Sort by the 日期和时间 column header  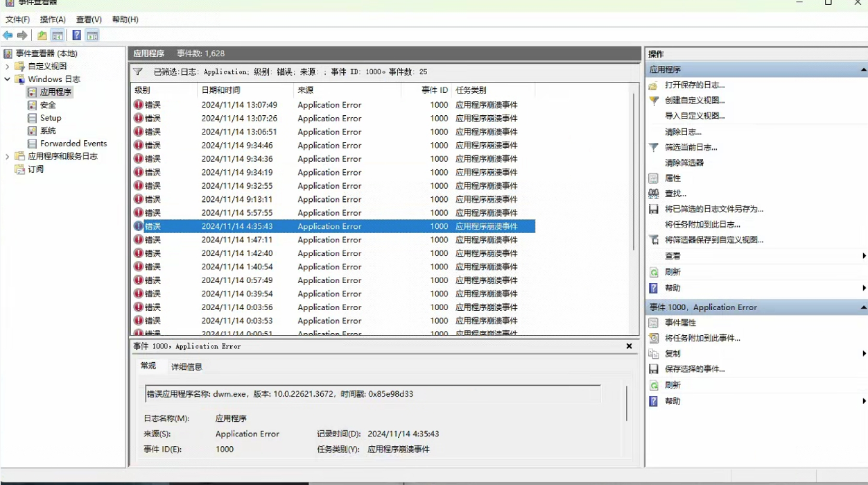pyautogui.click(x=245, y=90)
